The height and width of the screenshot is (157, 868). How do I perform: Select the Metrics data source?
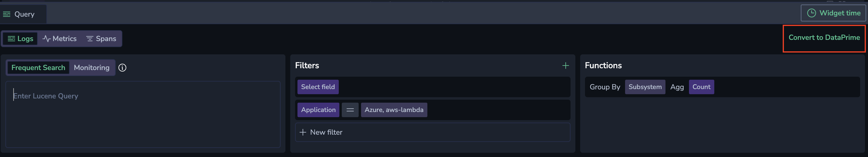[60, 39]
